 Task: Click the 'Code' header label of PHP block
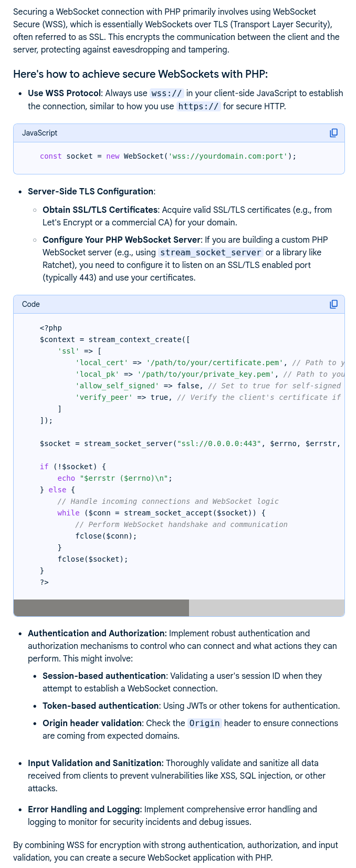pos(31,304)
